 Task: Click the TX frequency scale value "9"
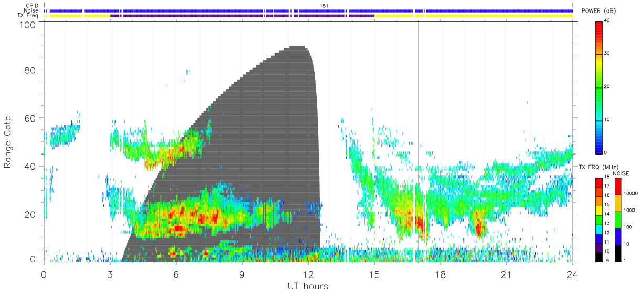point(606,260)
